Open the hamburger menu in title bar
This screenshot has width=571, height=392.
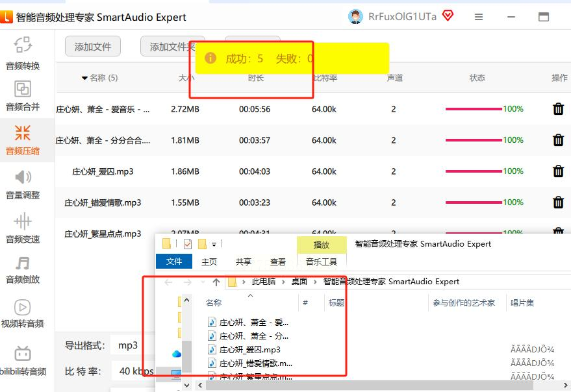point(479,17)
